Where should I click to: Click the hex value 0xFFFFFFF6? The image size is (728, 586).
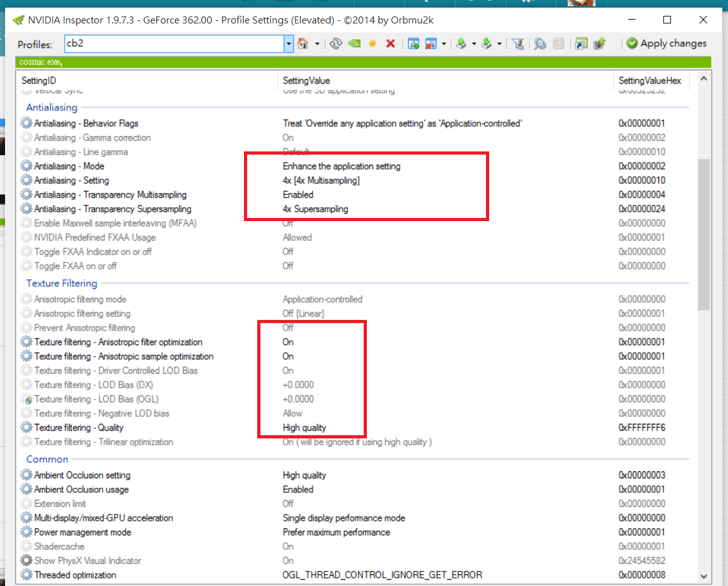tap(642, 428)
